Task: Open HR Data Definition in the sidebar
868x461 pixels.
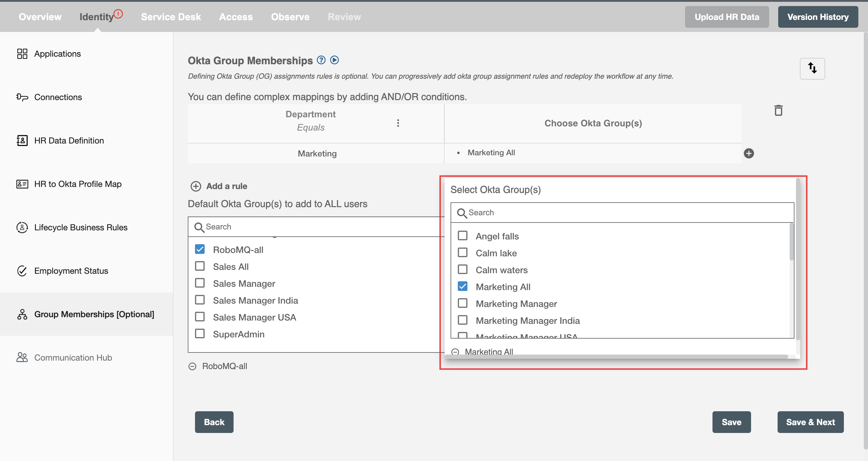Action: [x=86, y=141]
